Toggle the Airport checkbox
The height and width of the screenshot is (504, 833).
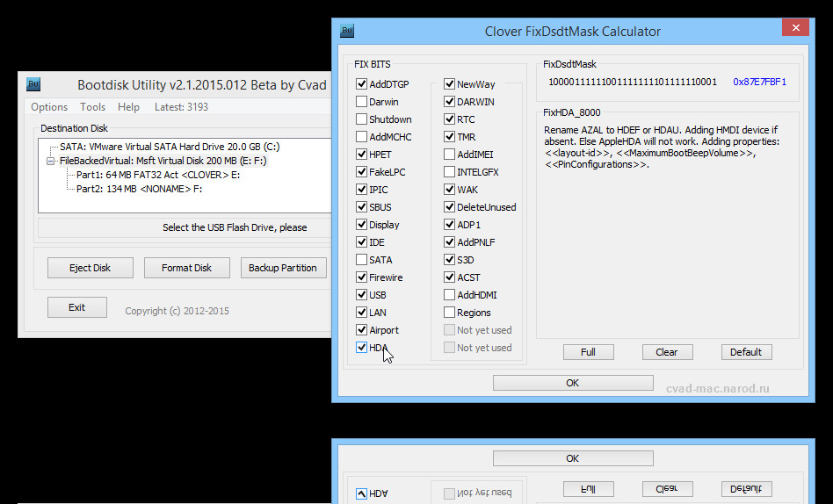tap(361, 330)
